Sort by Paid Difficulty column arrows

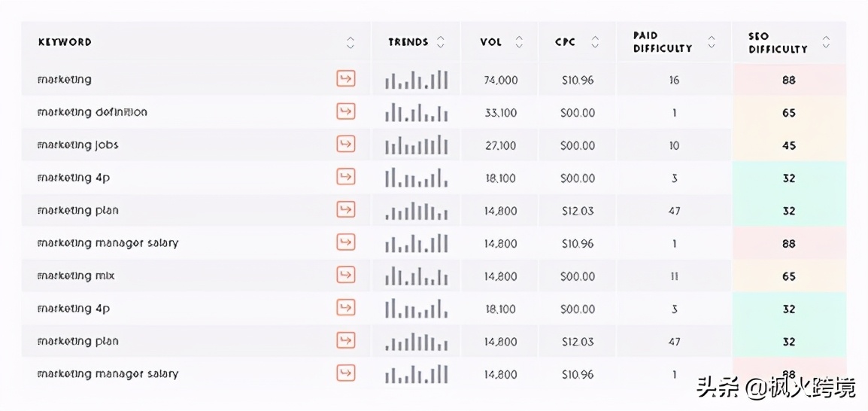712,42
